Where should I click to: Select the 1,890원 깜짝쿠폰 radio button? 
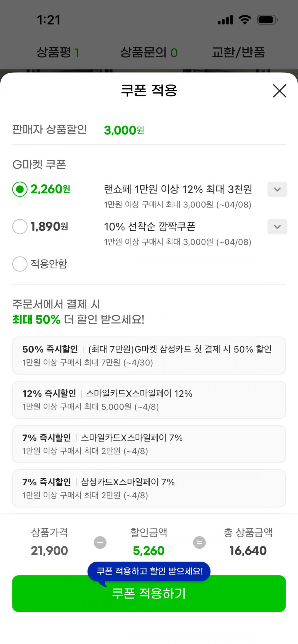tap(20, 227)
